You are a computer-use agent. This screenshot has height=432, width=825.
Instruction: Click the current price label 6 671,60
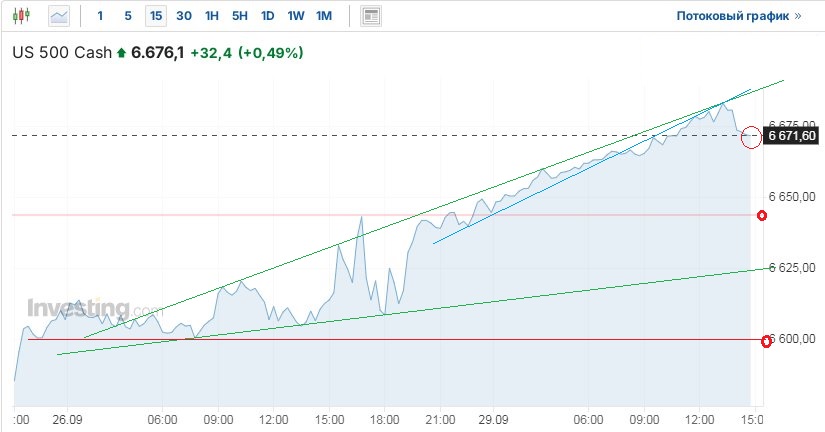point(792,136)
